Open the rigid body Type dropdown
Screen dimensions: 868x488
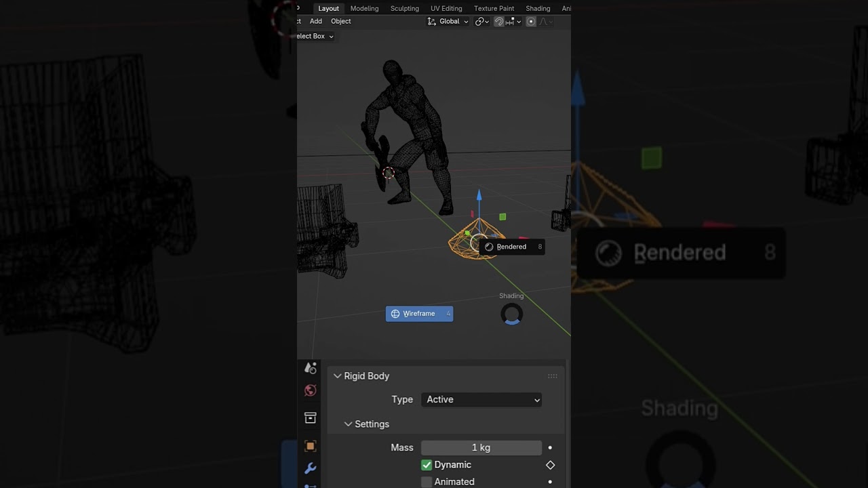tap(481, 399)
